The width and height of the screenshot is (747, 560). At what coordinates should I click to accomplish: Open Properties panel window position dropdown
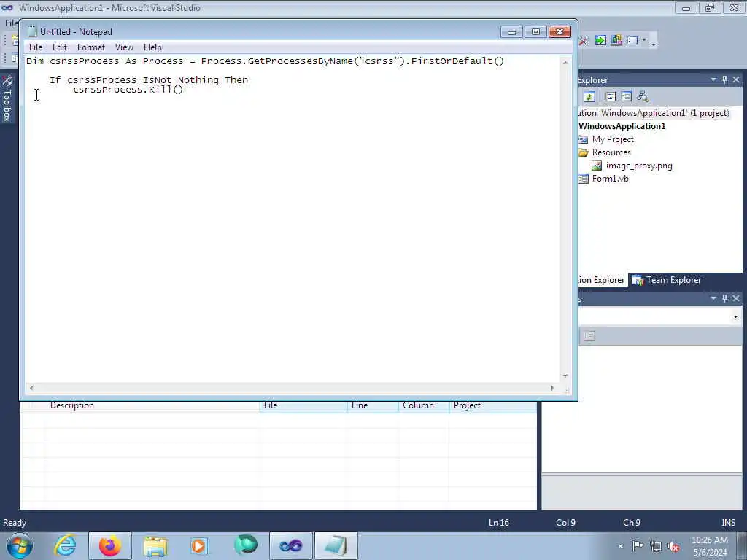click(713, 298)
